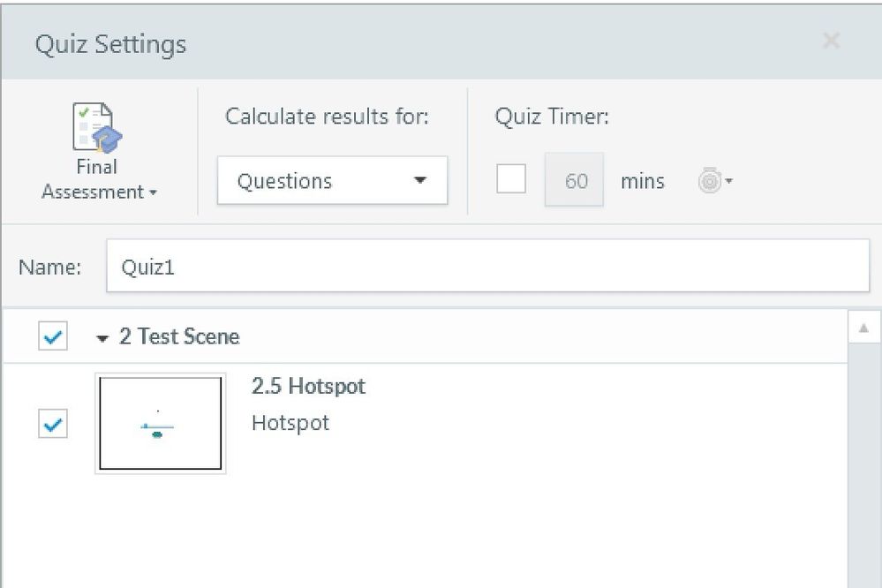882x588 pixels.
Task: Click the Hotspot question type text
Action: coord(290,423)
